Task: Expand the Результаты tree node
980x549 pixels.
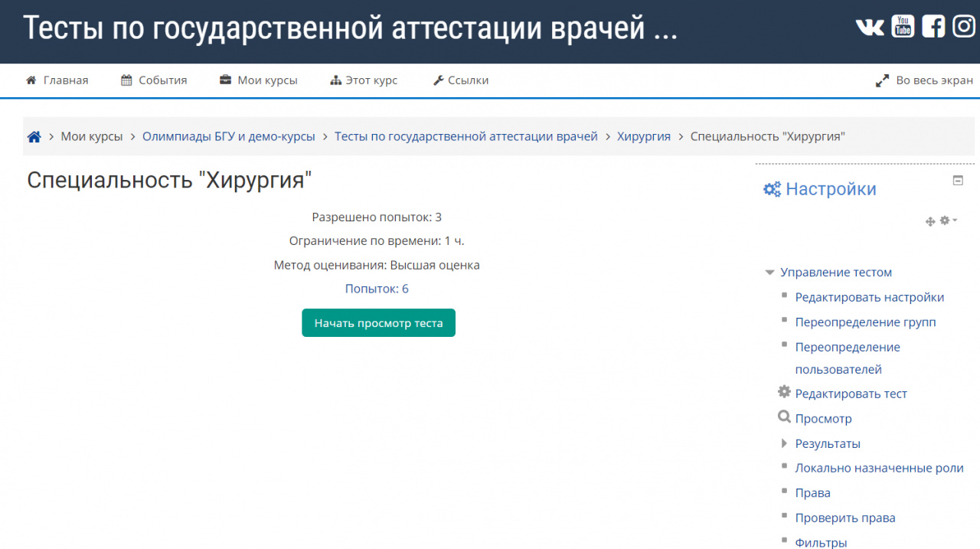Action: point(784,443)
